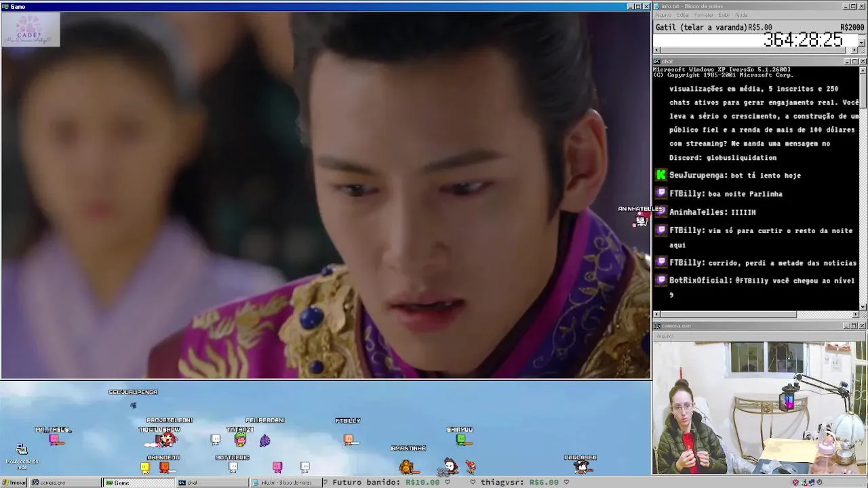The image size is (868, 488).
Task: Switch to camera.exe in the taskbar
Action: tap(64, 483)
